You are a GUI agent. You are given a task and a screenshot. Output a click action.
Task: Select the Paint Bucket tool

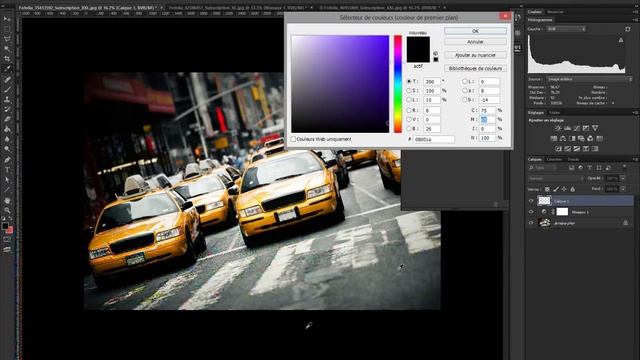click(7, 129)
